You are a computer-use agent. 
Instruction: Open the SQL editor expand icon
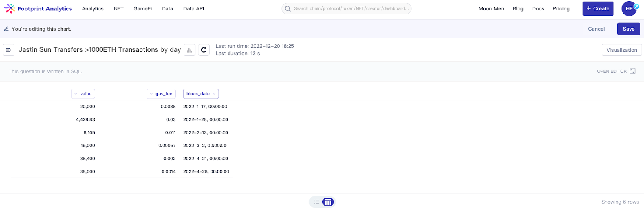632,71
